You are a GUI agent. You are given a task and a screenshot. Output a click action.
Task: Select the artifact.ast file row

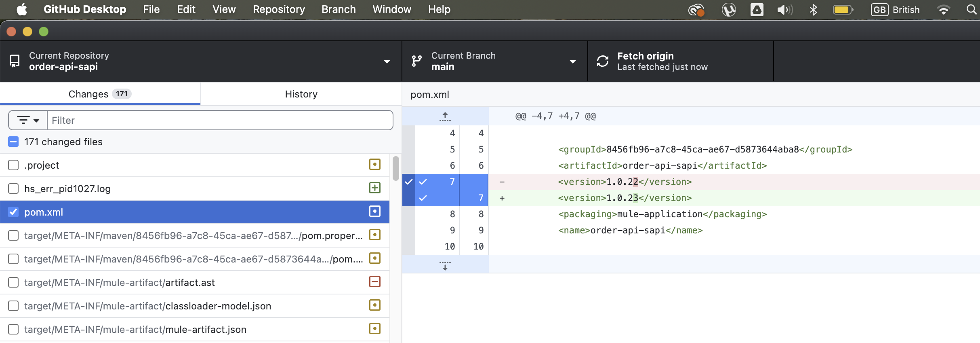pyautogui.click(x=195, y=282)
